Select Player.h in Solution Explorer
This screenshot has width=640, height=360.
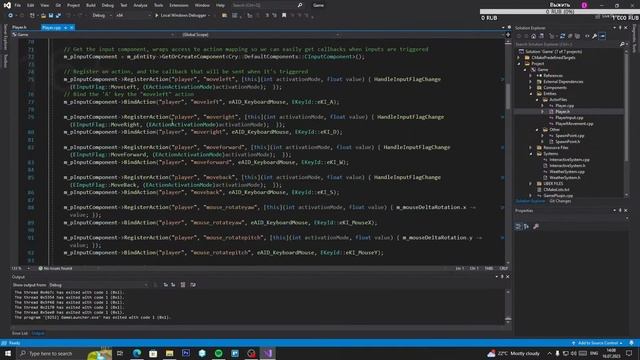[562, 111]
